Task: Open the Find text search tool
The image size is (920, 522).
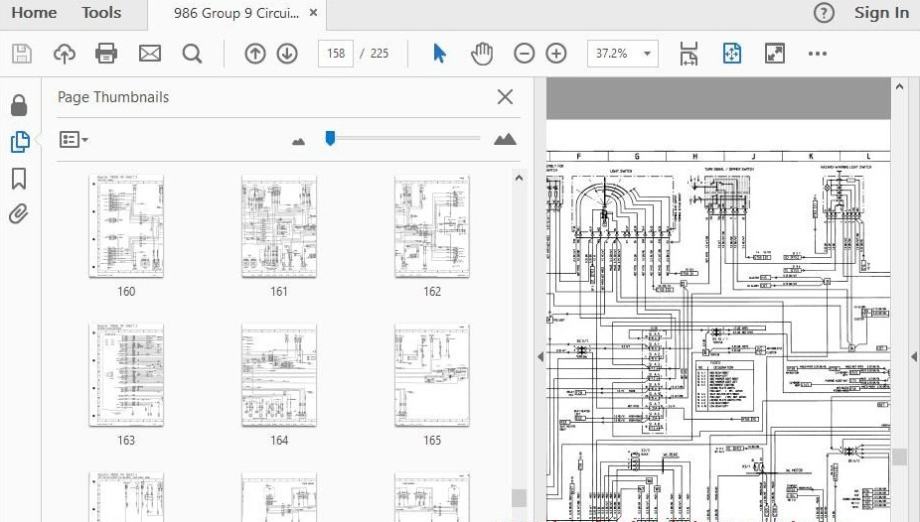Action: 192,54
